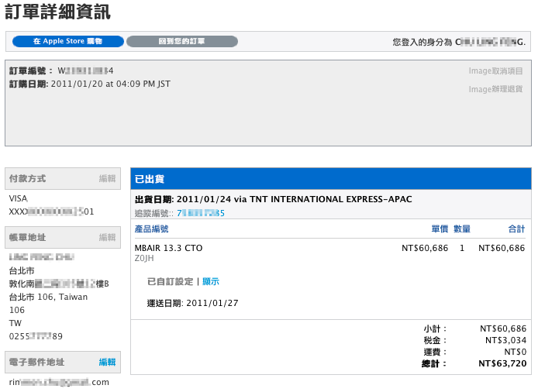Click the VISA payment method text

click(x=18, y=198)
